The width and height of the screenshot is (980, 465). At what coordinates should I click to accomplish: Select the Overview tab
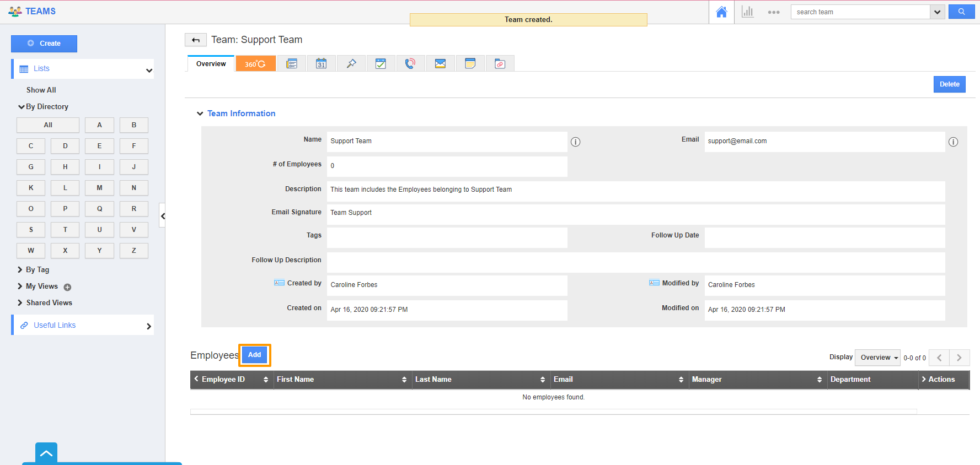pyautogui.click(x=211, y=64)
